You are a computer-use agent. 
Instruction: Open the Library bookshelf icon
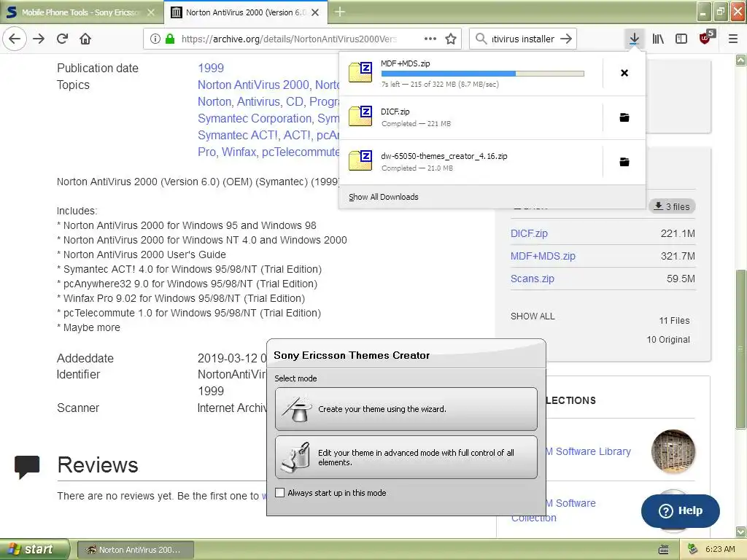pyautogui.click(x=658, y=39)
